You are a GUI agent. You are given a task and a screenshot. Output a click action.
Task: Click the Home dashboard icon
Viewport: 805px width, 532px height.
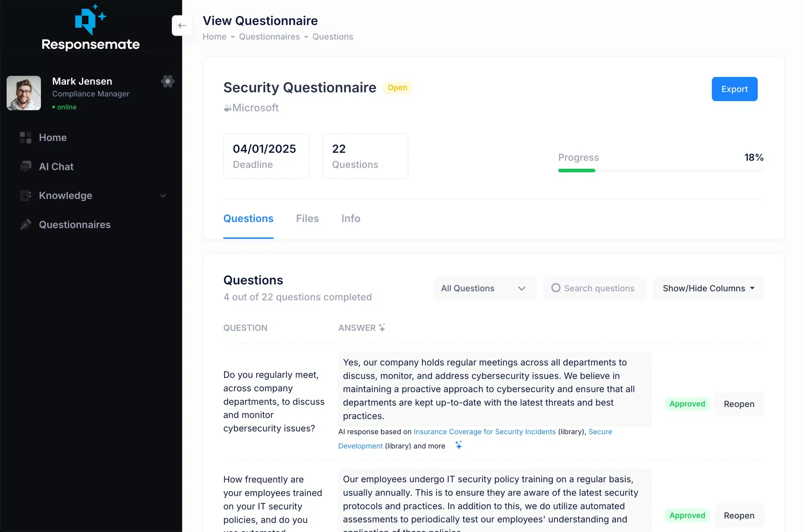pos(25,137)
